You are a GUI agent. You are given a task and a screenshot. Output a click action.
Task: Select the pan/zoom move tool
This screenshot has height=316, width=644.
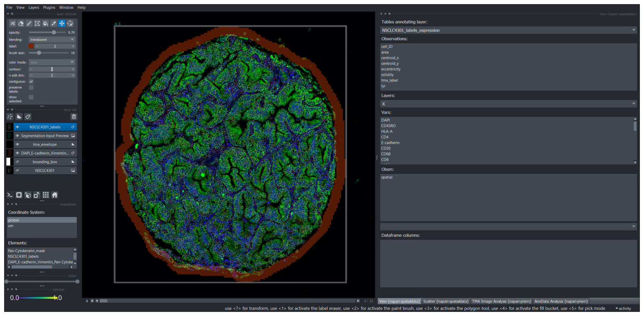click(62, 23)
